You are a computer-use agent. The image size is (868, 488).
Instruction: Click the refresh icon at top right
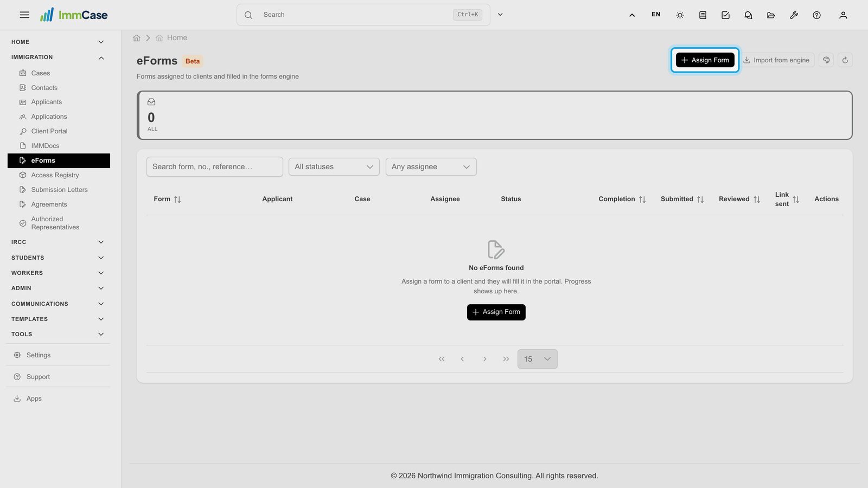pyautogui.click(x=845, y=60)
